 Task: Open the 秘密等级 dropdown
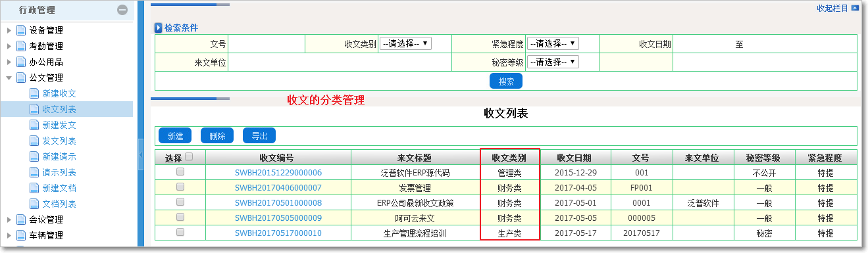click(x=553, y=62)
